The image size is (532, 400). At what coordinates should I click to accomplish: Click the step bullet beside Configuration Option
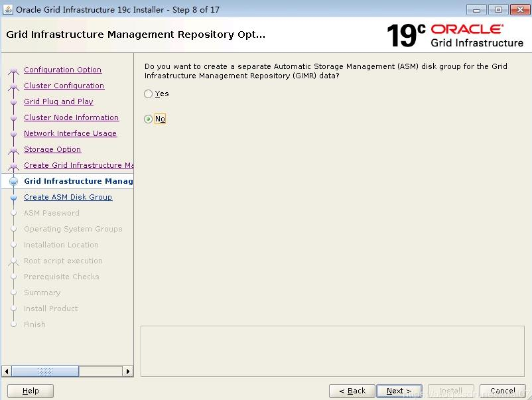[x=13, y=71]
